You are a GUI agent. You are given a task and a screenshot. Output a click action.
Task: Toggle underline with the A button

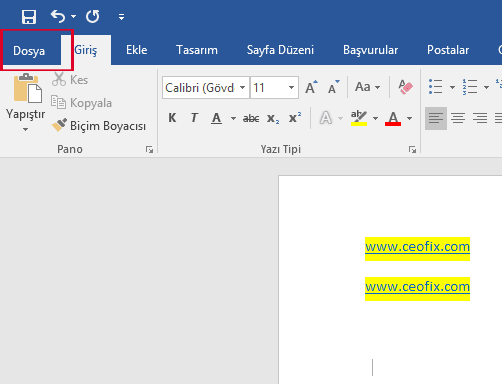click(216, 118)
